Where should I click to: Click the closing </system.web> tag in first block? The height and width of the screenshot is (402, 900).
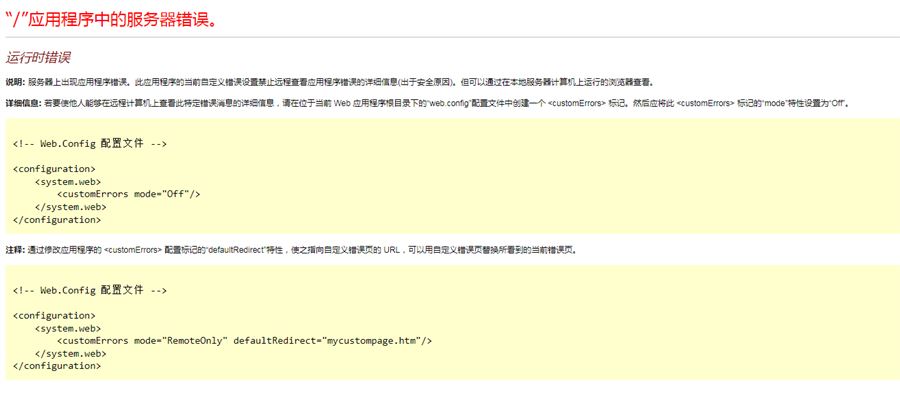pos(70,207)
